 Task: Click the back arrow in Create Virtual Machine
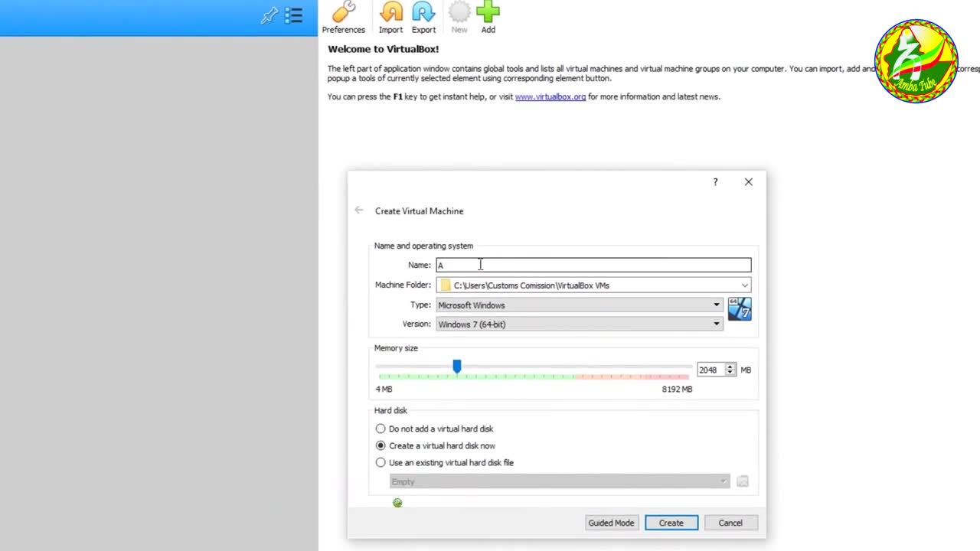[x=359, y=210]
